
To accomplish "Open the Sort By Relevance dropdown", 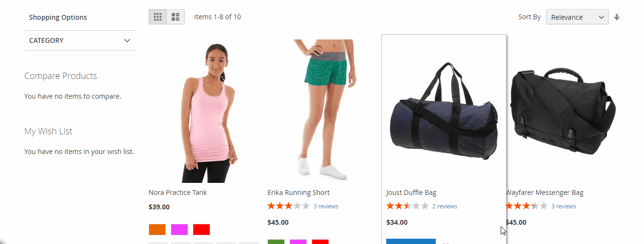I will pyautogui.click(x=577, y=17).
